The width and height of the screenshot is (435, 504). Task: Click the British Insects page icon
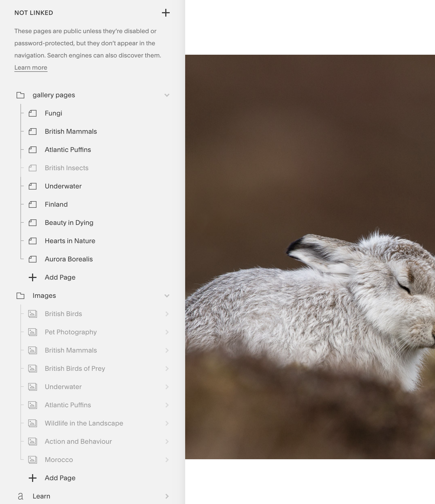click(x=33, y=168)
